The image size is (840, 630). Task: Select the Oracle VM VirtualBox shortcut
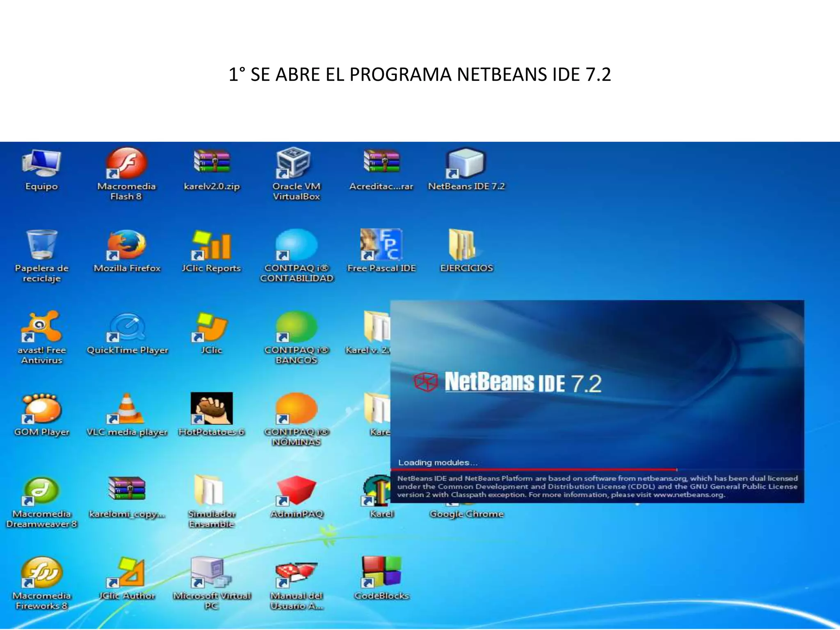pos(295,164)
